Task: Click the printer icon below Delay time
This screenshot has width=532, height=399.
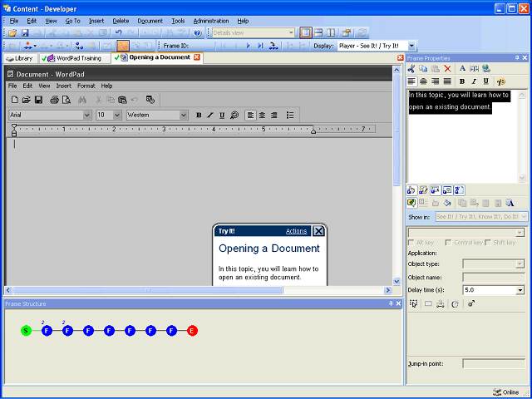Action: 440,303
